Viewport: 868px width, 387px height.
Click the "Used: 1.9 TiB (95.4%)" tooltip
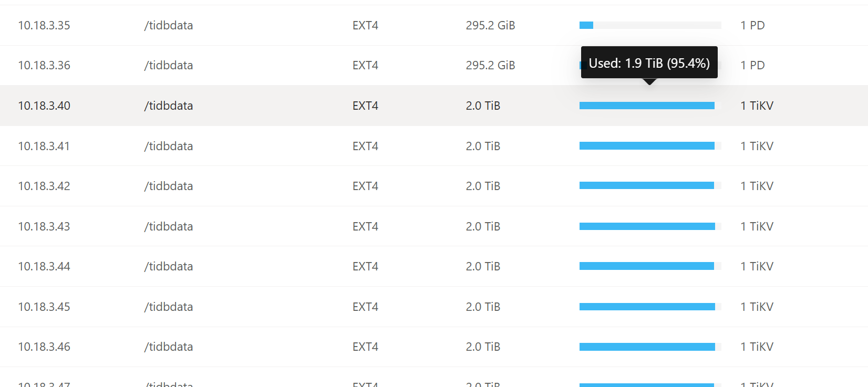coord(649,63)
